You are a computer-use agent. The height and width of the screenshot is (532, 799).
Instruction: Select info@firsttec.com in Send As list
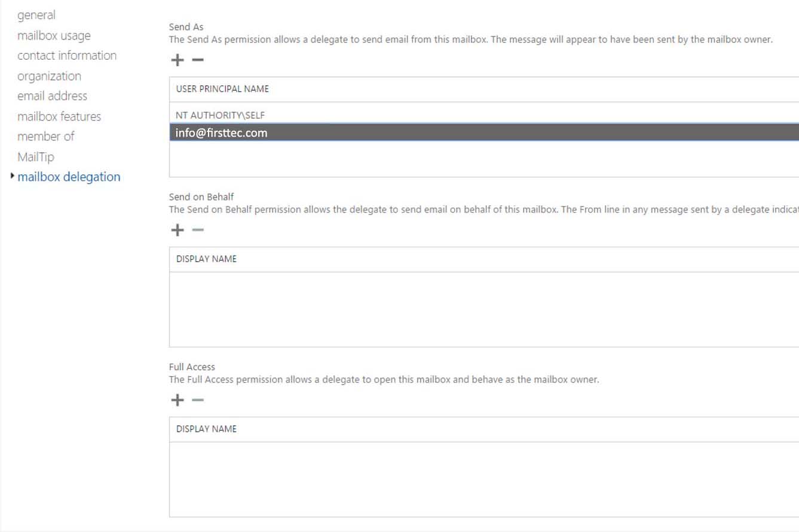pos(484,133)
